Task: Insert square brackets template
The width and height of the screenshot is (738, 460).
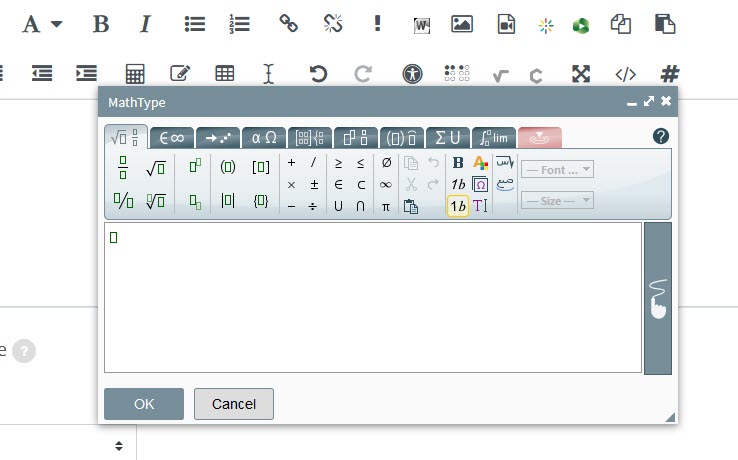Action: point(261,167)
